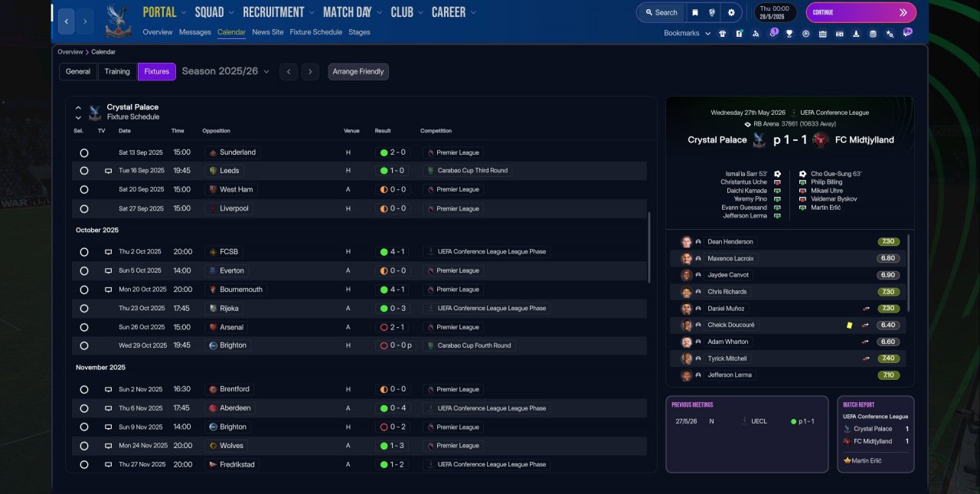Viewport: 980px width, 494px height.
Task: Click the substitution icon on Daniel Muñoz row
Action: [x=866, y=308]
